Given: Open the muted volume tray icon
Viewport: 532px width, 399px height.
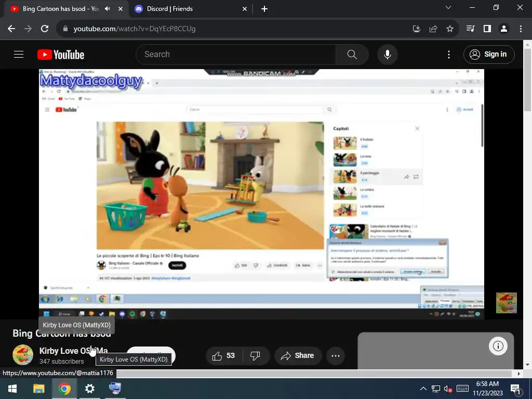Looking at the screenshot, I should click(x=448, y=389).
